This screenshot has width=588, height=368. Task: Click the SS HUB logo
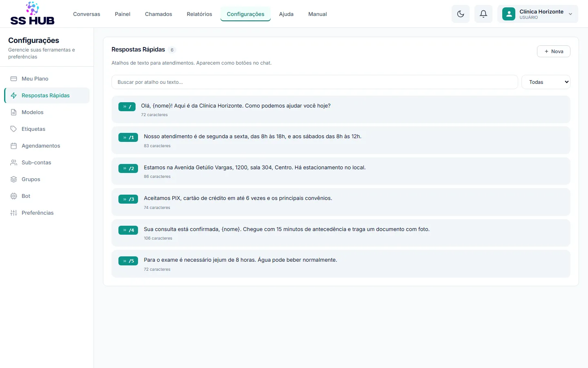(x=32, y=14)
